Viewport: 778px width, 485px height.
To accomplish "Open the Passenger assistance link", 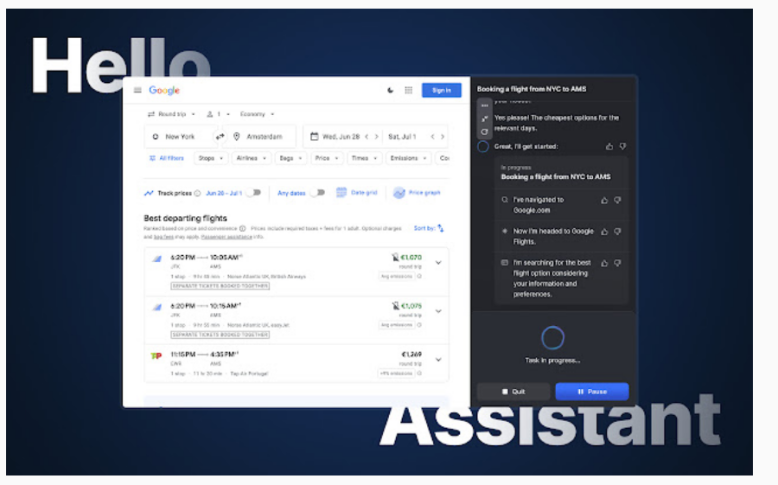I will [226, 237].
